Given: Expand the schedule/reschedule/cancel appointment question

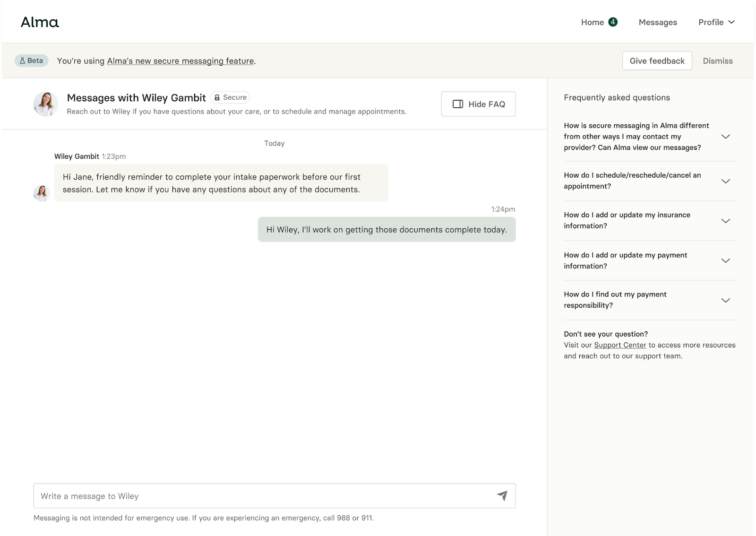Looking at the screenshot, I should pyautogui.click(x=725, y=181).
